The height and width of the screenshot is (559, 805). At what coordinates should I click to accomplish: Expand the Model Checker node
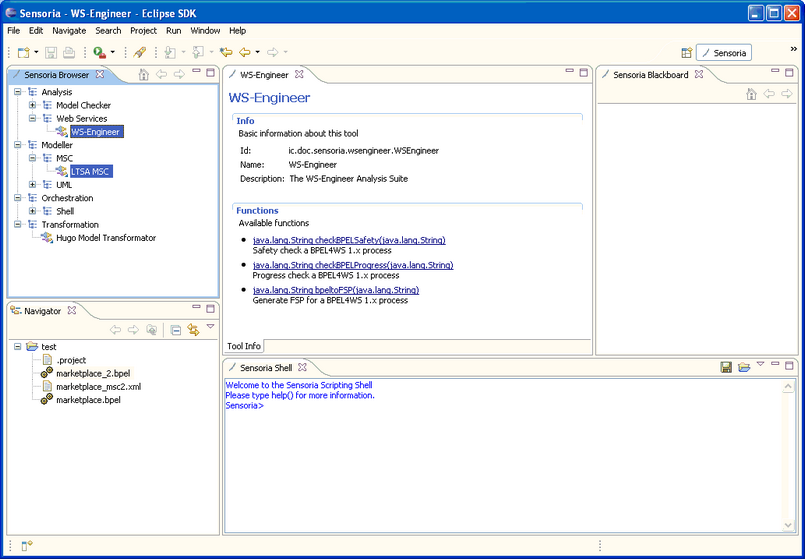32,105
